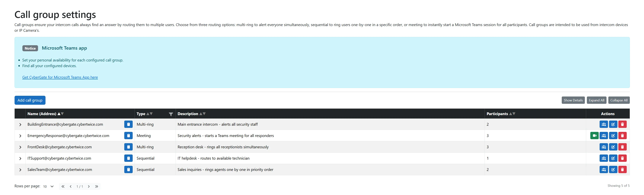The width and height of the screenshot is (644, 195).
Task: Jump to the last page
Action: point(96,186)
